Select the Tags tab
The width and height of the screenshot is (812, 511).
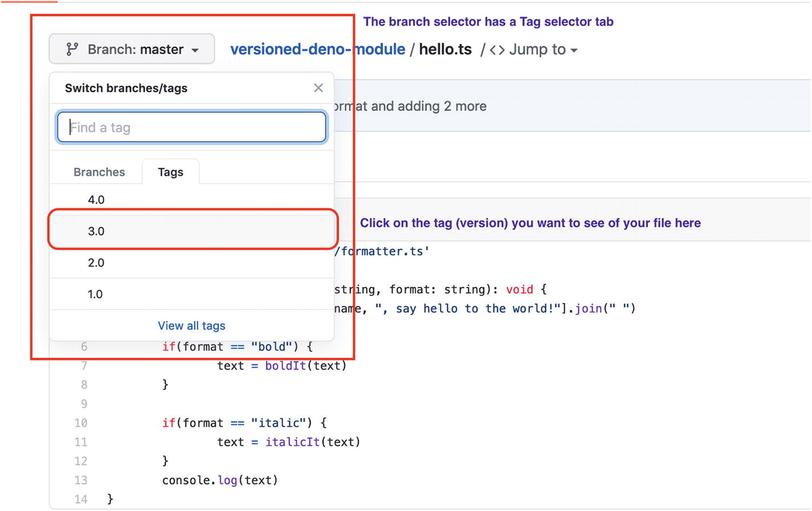[170, 172]
